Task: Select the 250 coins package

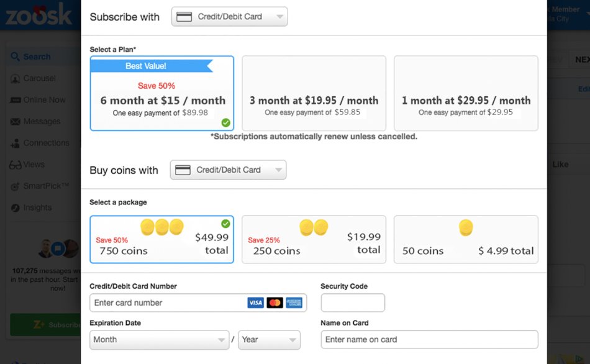Action: coord(314,239)
